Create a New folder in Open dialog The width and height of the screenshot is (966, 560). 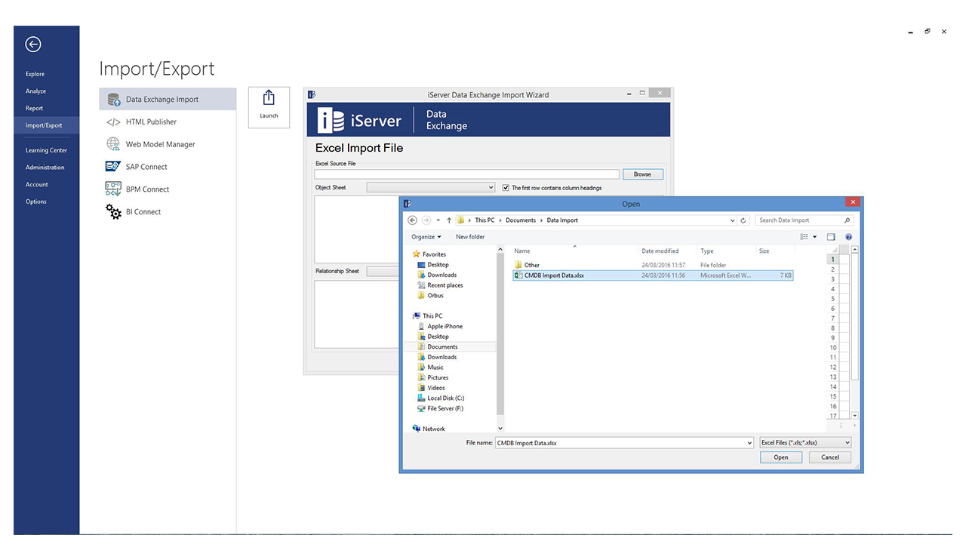[470, 237]
